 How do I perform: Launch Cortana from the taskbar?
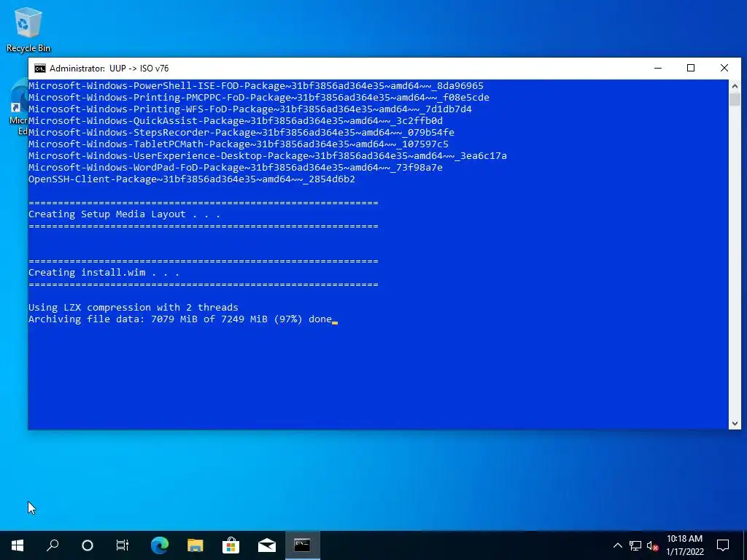(88, 545)
